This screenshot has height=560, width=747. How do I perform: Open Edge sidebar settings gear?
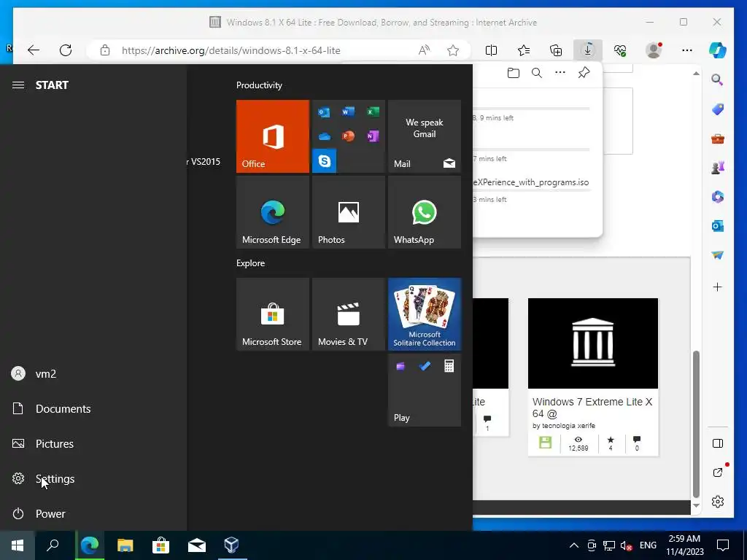pos(718,502)
